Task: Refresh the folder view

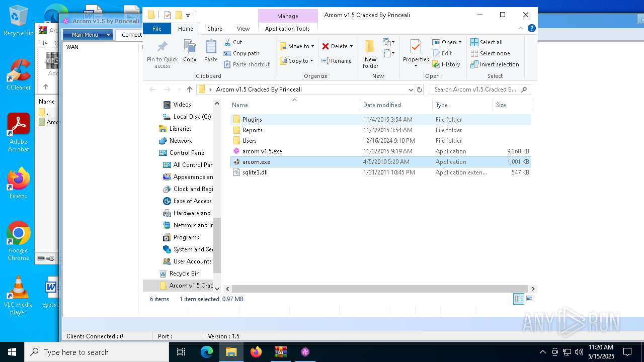Action: (x=420, y=89)
